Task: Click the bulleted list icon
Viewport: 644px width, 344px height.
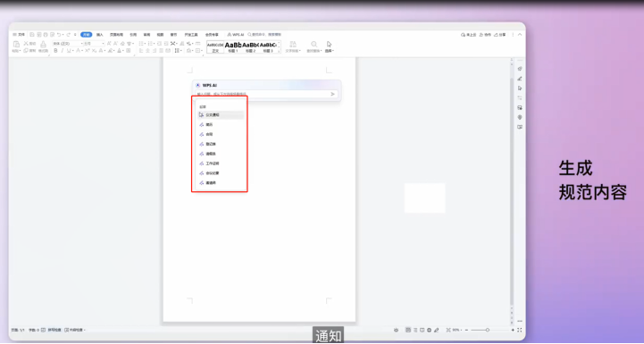Action: [141, 44]
